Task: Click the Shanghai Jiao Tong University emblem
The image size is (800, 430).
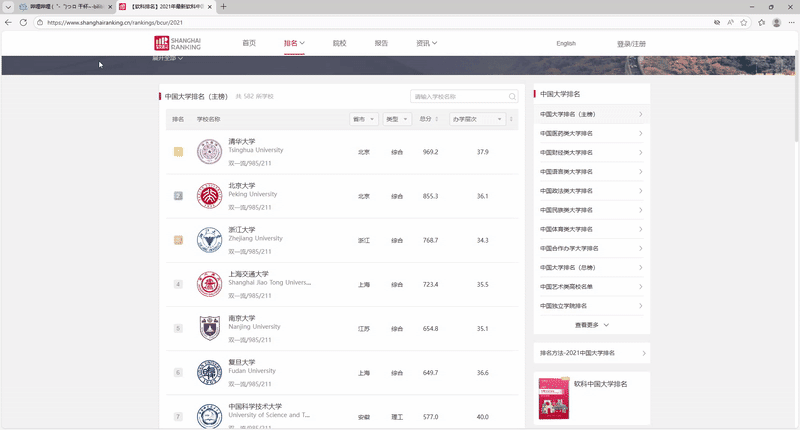Action: click(x=209, y=284)
